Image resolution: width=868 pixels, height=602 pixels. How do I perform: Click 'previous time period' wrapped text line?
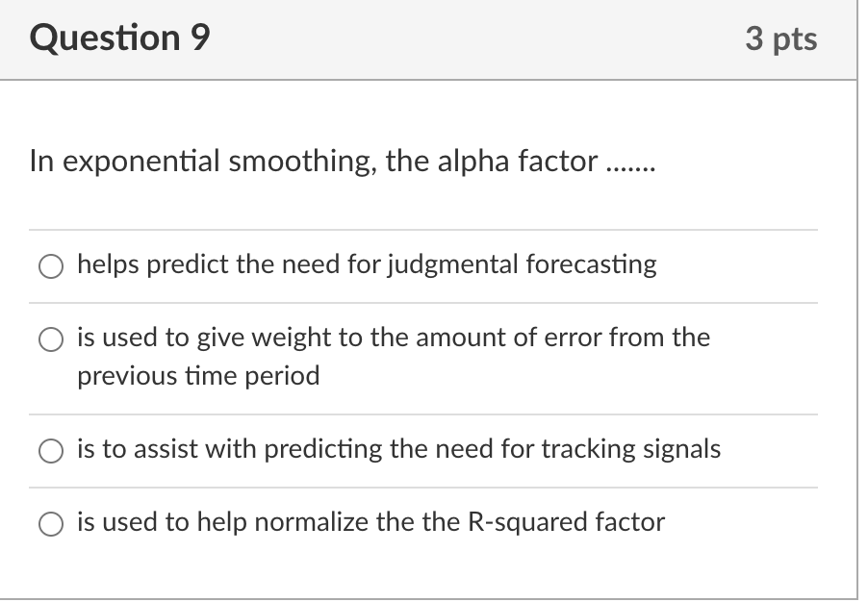tap(198, 376)
